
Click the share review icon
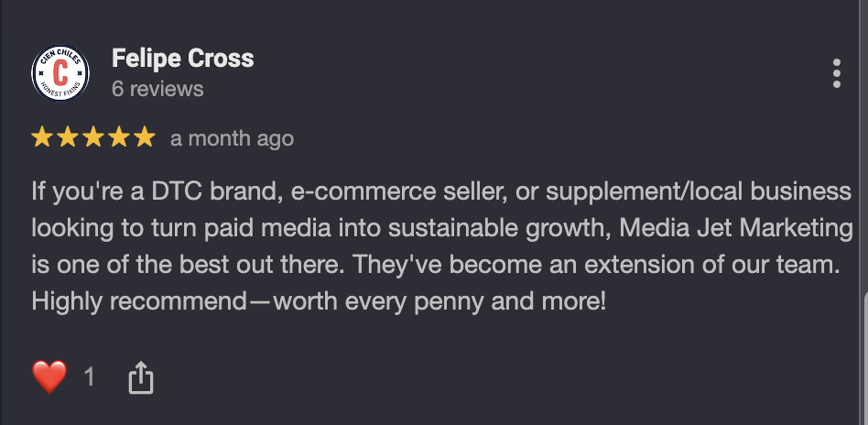(141, 378)
